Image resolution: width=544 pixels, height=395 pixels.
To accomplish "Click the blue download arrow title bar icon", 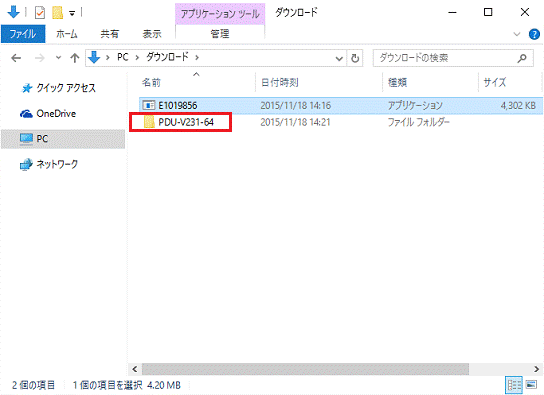I will [x=14, y=12].
